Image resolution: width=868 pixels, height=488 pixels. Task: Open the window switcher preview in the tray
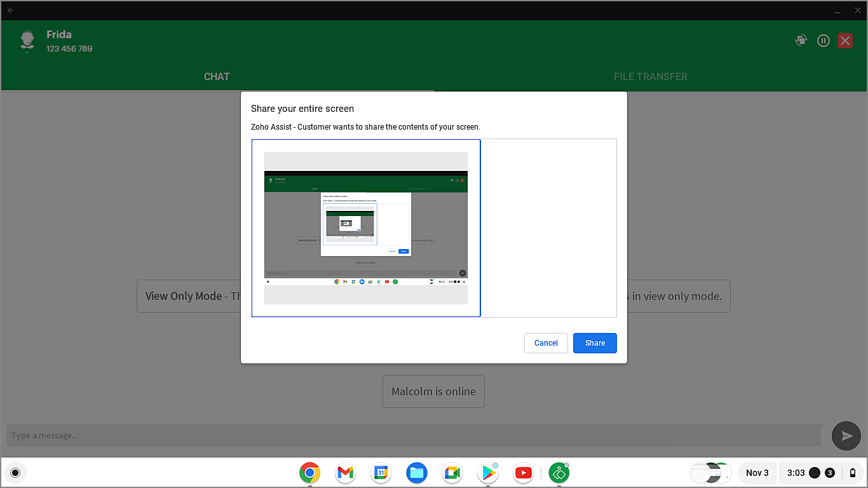tap(710, 473)
